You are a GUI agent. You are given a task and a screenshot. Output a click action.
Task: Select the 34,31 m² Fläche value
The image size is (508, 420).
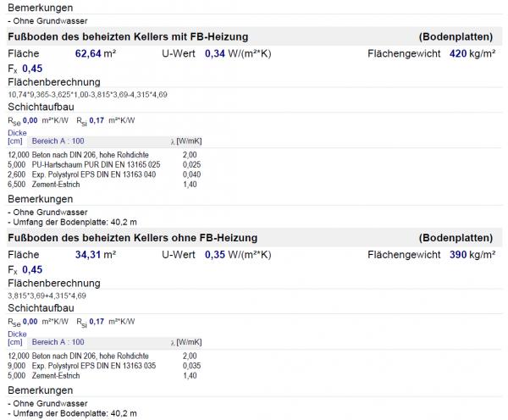click(x=96, y=255)
